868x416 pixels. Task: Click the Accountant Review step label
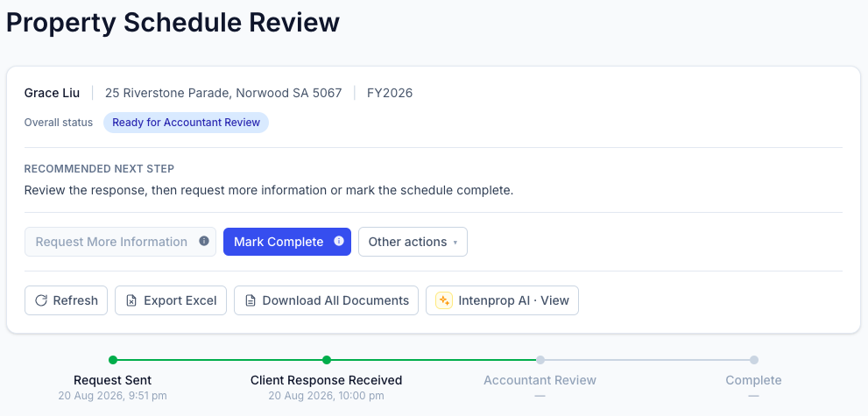coord(540,380)
